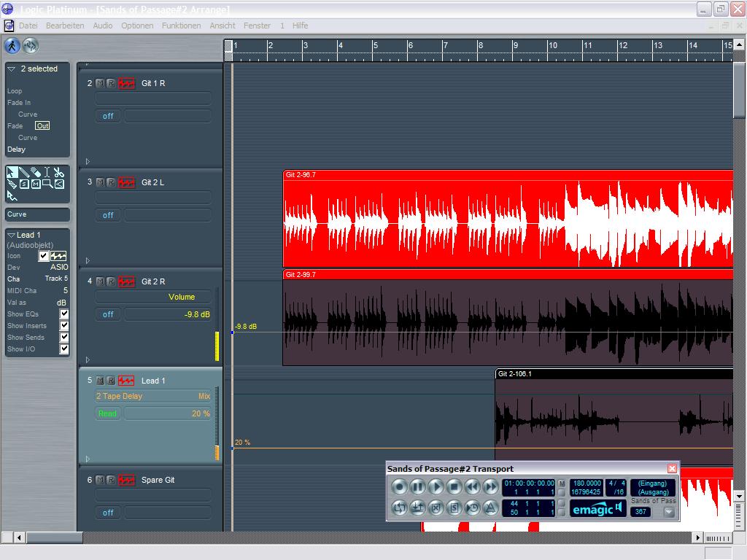Open the Bearbeiten menu
The width and height of the screenshot is (747, 560).
(x=65, y=26)
